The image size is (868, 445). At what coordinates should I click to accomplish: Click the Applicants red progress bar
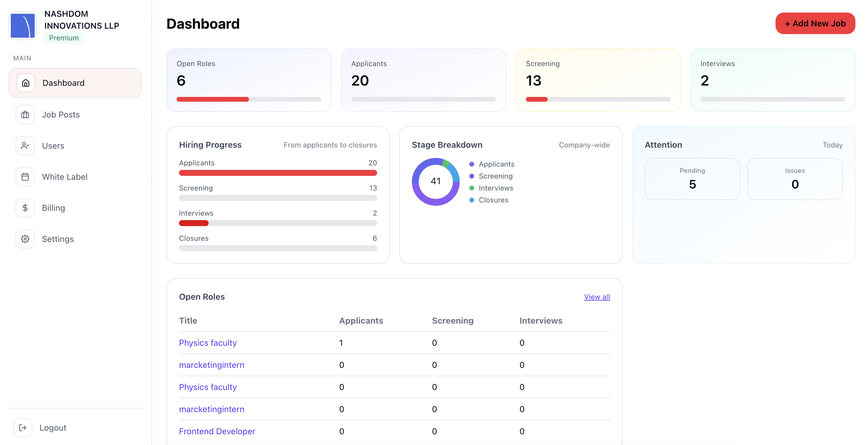click(x=278, y=173)
